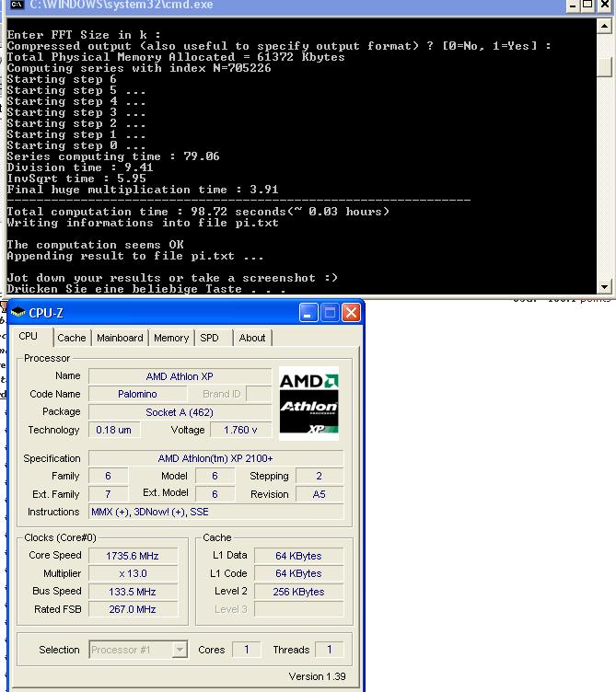Click 'Computing series with index N=705226' line

[139, 68]
